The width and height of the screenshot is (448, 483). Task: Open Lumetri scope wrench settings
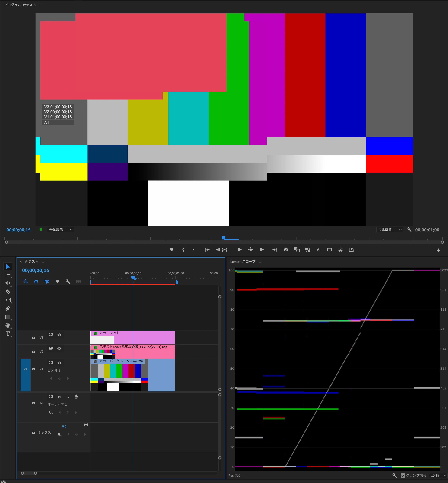coord(395,476)
